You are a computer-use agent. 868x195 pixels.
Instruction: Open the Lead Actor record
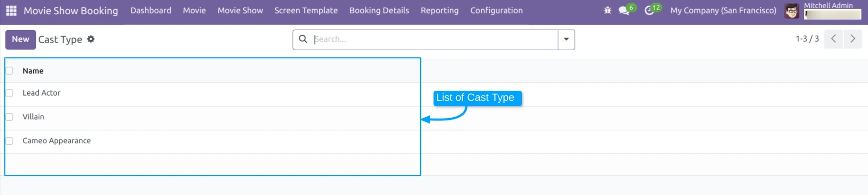click(42, 93)
